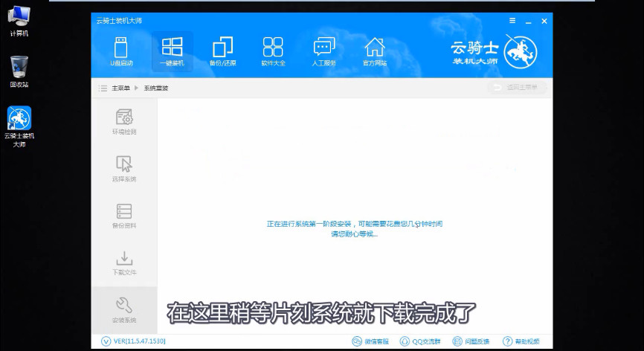Click the 返回主菜单 button

(x=517, y=87)
